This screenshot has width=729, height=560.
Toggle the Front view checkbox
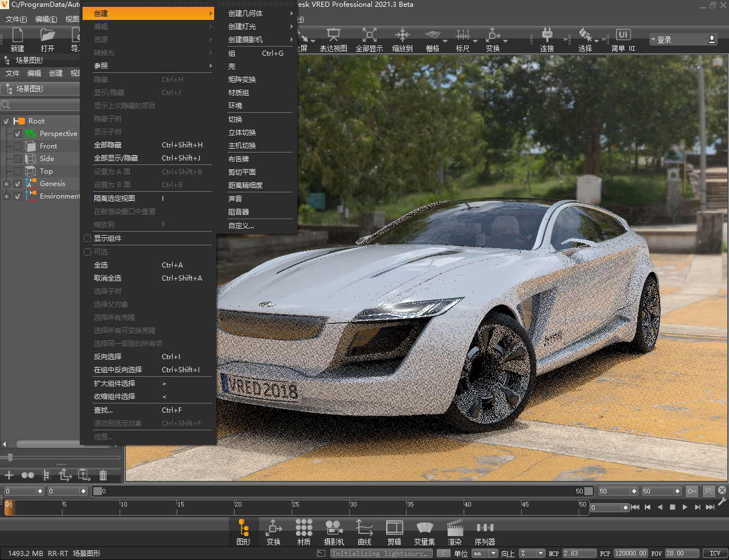(x=18, y=146)
